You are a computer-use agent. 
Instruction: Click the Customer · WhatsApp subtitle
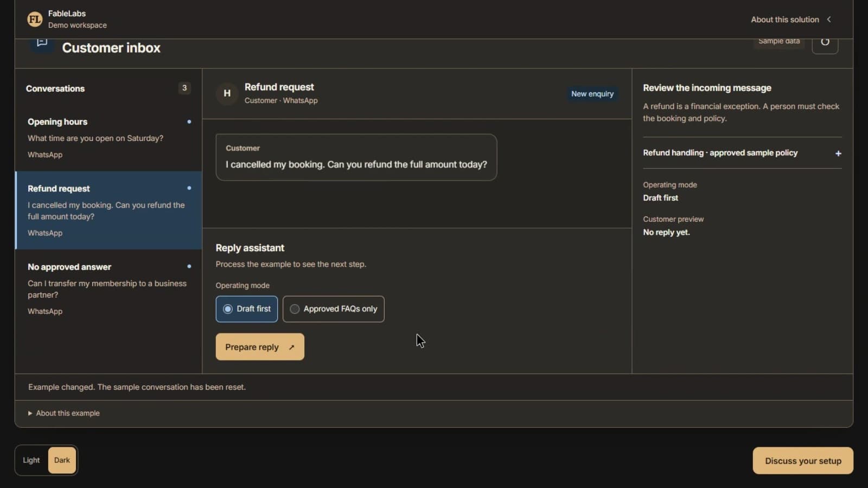pyautogui.click(x=281, y=100)
